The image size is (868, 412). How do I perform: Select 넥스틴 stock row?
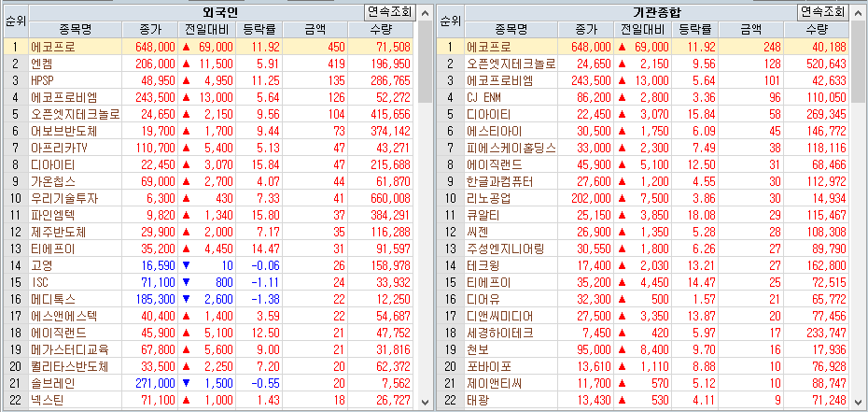[x=209, y=401]
